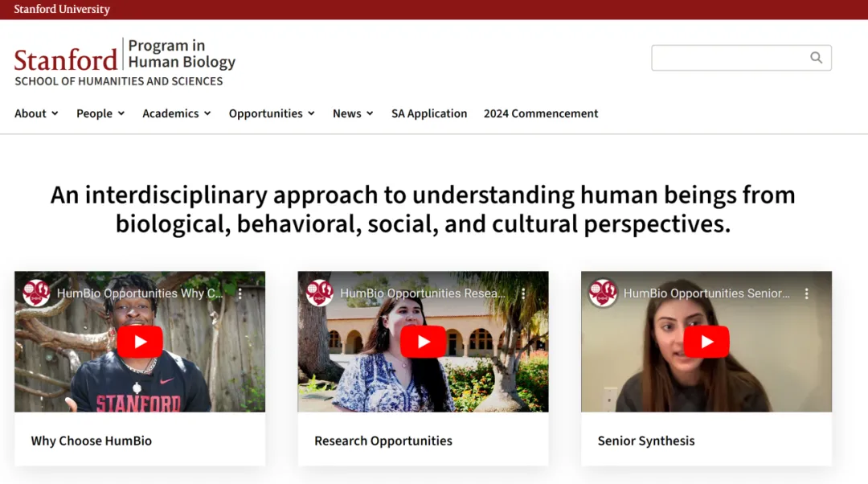Screen dimensions: 868x484
Task: Click HumBio channel avatar on first video
Action: [x=36, y=293]
